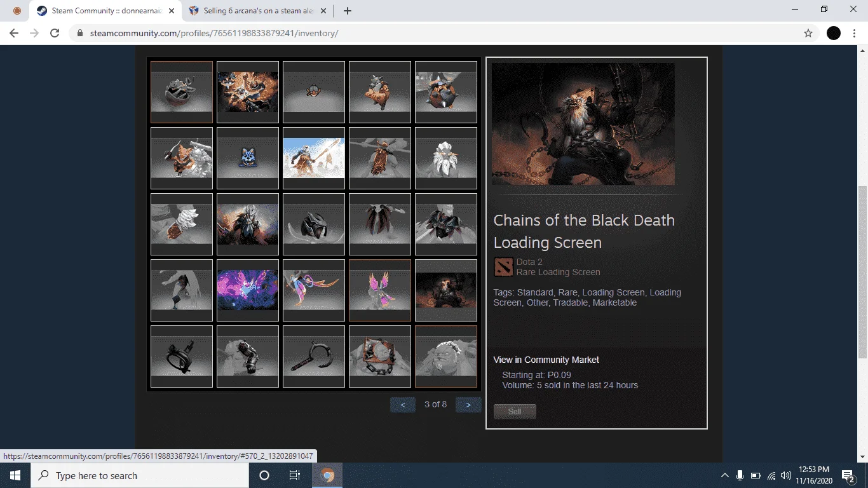
Task: Select the white fur bracer arm item
Action: click(x=182, y=224)
